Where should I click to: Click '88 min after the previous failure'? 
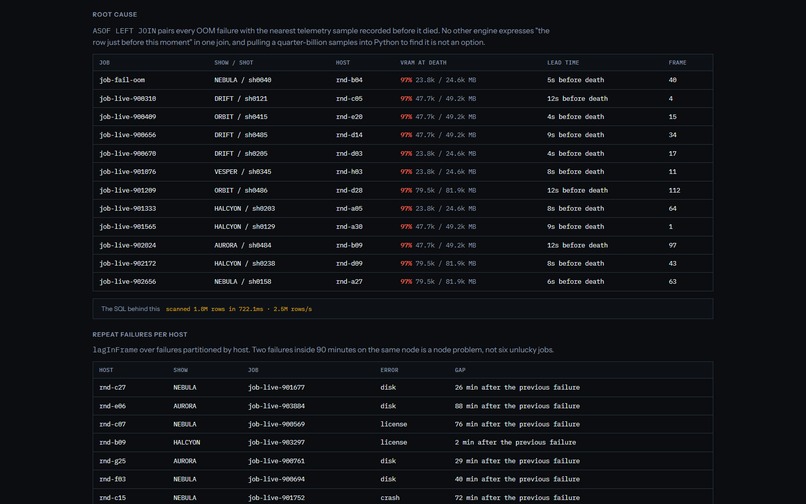(x=517, y=406)
